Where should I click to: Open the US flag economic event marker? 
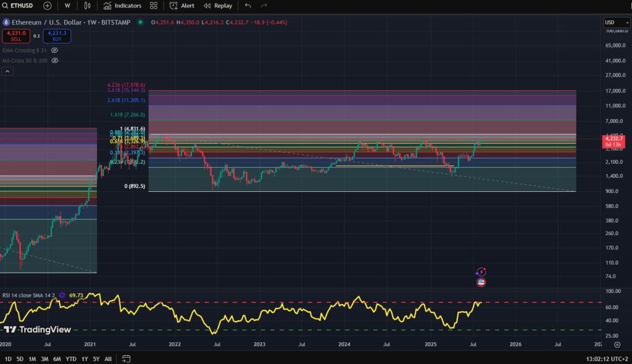click(x=481, y=282)
